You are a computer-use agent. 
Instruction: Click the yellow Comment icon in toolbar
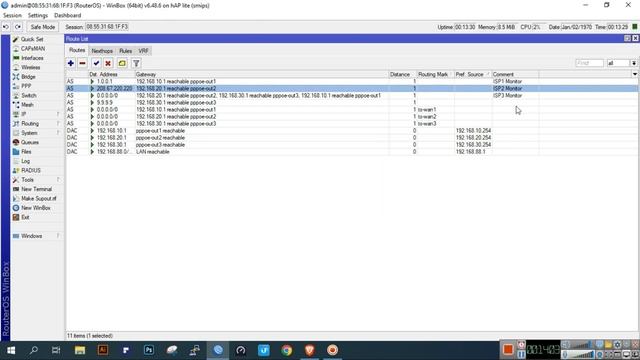coord(122,63)
